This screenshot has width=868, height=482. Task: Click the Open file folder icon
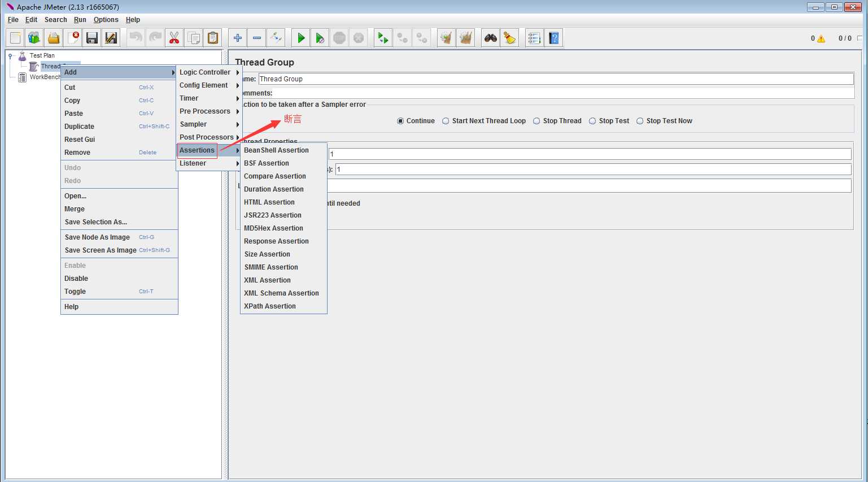pos(54,38)
